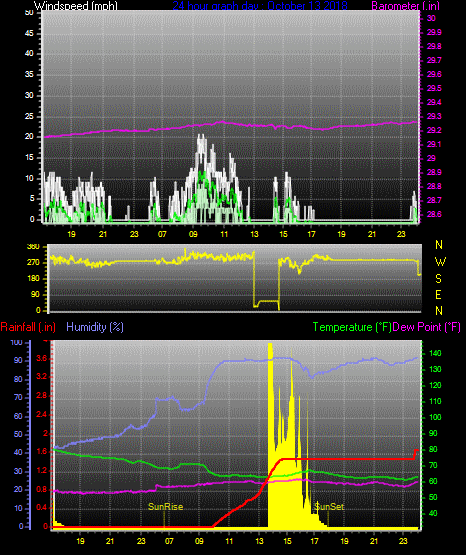Screen dimensions: 466x555
Task: Click the 2.4 rainfall scale value
Action: point(41,414)
